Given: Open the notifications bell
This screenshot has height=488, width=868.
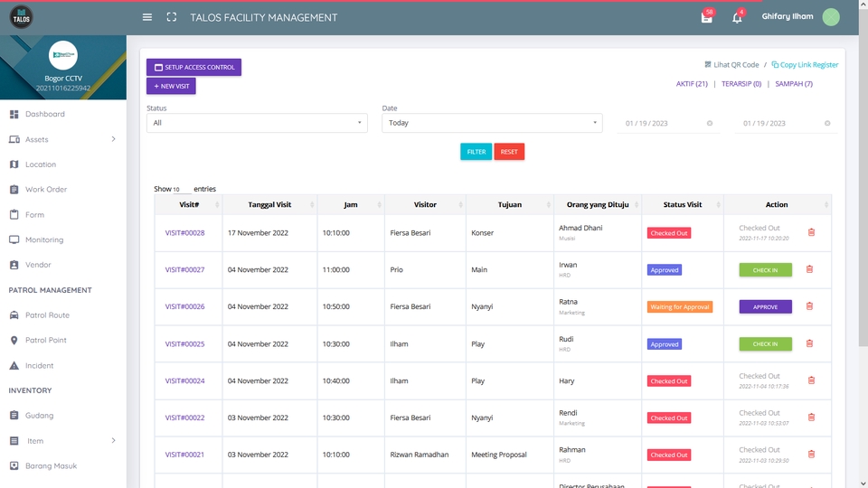Looking at the screenshot, I should coord(737,18).
